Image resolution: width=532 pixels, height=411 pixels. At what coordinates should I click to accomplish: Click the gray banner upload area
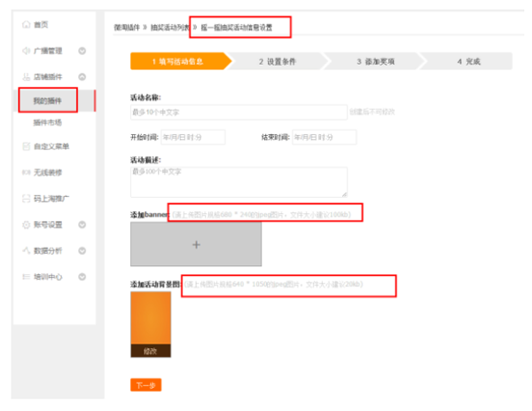coord(196,244)
